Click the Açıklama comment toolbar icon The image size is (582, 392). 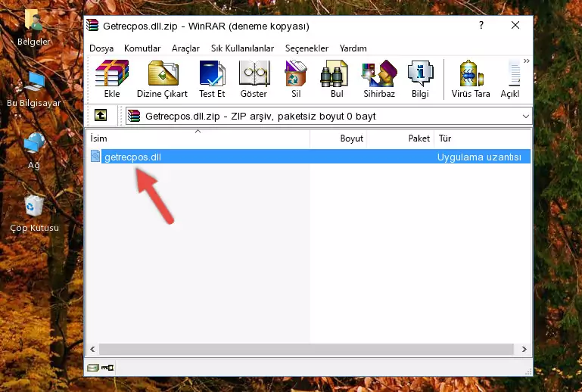click(x=510, y=79)
